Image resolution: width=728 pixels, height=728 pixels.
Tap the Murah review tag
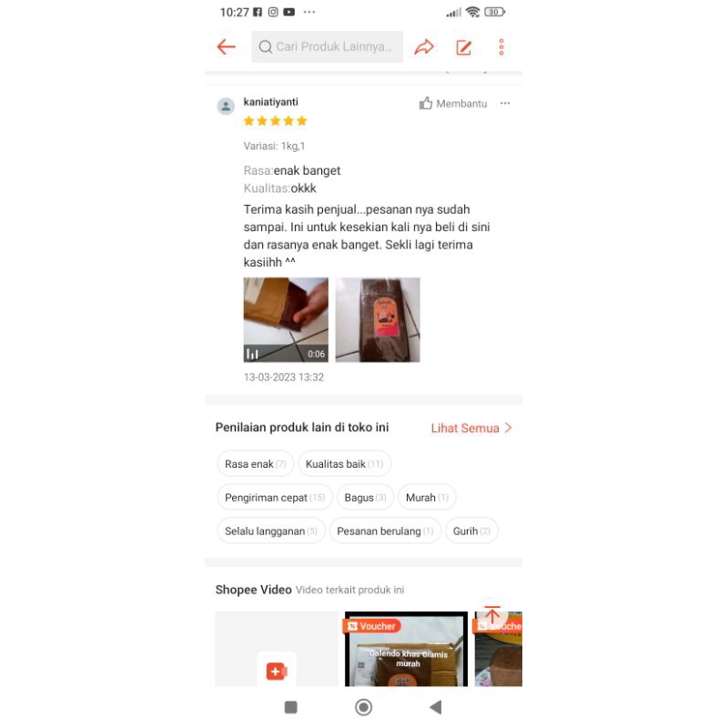click(x=427, y=497)
